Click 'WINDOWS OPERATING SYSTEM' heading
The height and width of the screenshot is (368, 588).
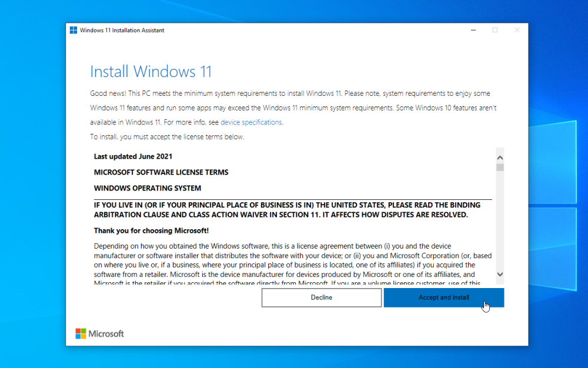click(148, 188)
